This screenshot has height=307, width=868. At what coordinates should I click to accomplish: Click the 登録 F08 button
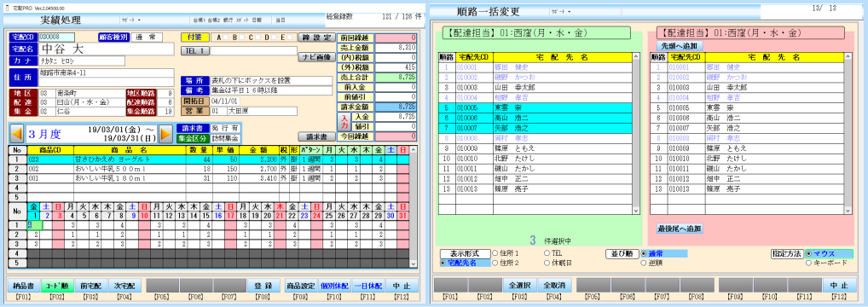[264, 286]
